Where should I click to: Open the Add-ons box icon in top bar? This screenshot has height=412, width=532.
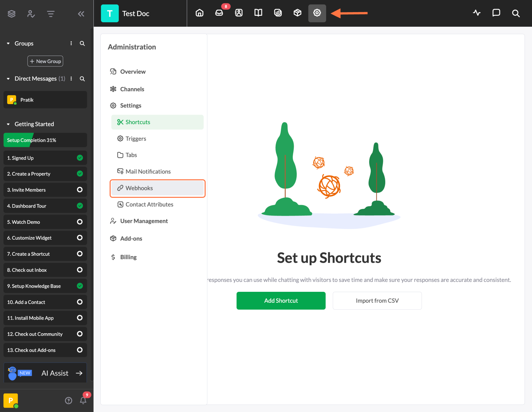(x=297, y=13)
